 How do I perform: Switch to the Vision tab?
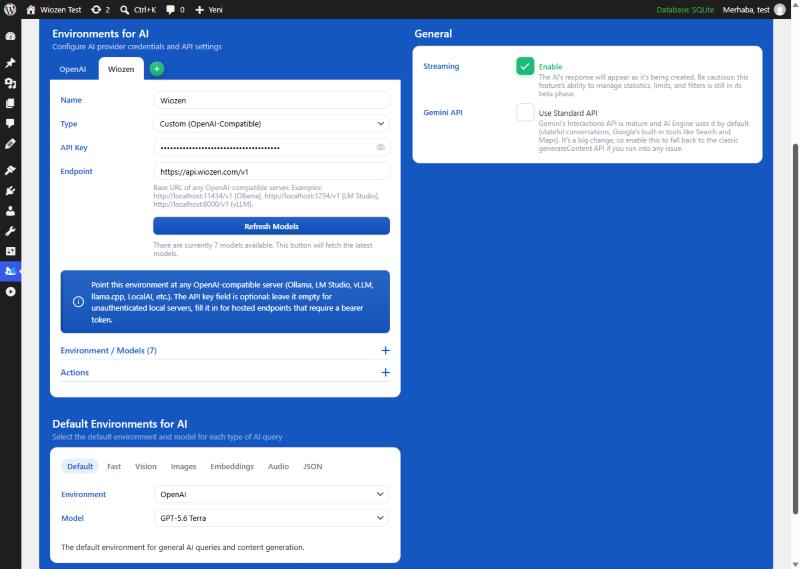145,466
